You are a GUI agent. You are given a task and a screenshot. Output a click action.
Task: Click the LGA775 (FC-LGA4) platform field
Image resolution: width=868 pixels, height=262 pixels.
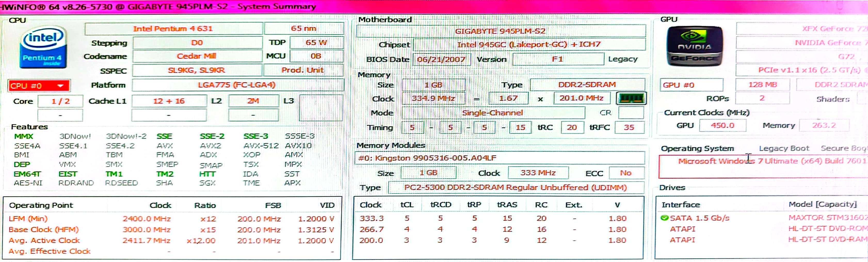point(238,85)
